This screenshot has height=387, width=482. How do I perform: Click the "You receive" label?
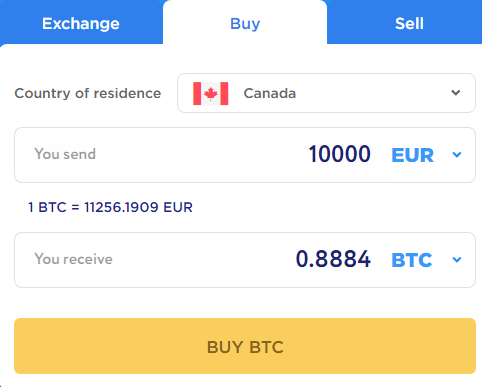pyautogui.click(x=73, y=259)
